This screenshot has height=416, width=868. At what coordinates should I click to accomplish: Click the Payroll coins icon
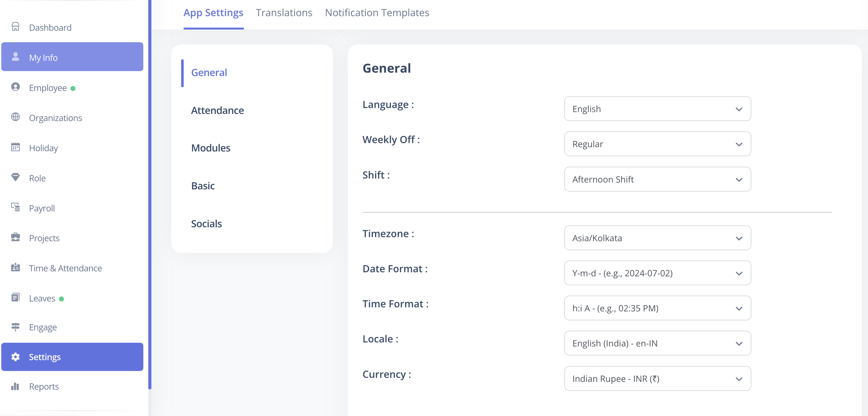[x=16, y=207]
